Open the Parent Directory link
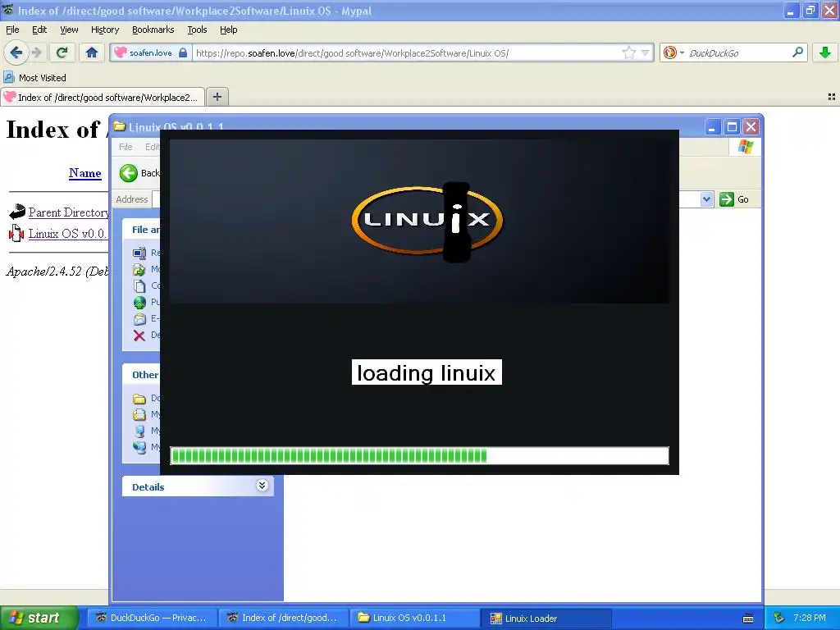Viewport: 840px width, 630px height. 69,212
